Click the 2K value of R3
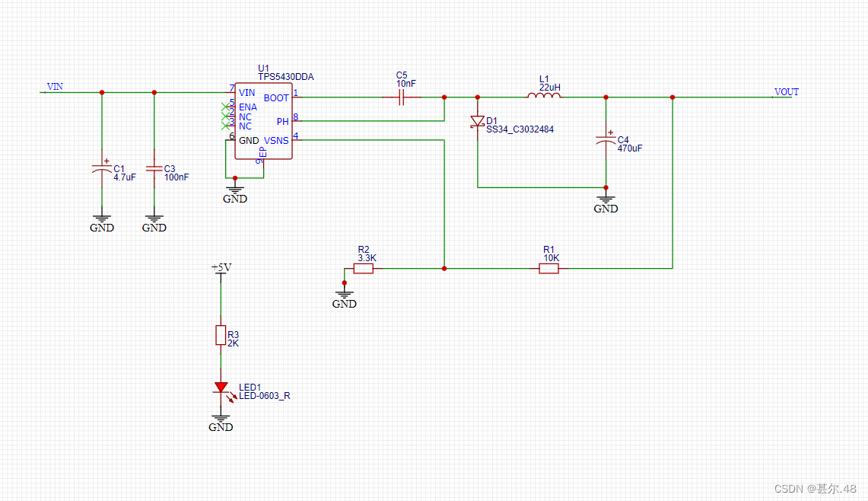 233,343
